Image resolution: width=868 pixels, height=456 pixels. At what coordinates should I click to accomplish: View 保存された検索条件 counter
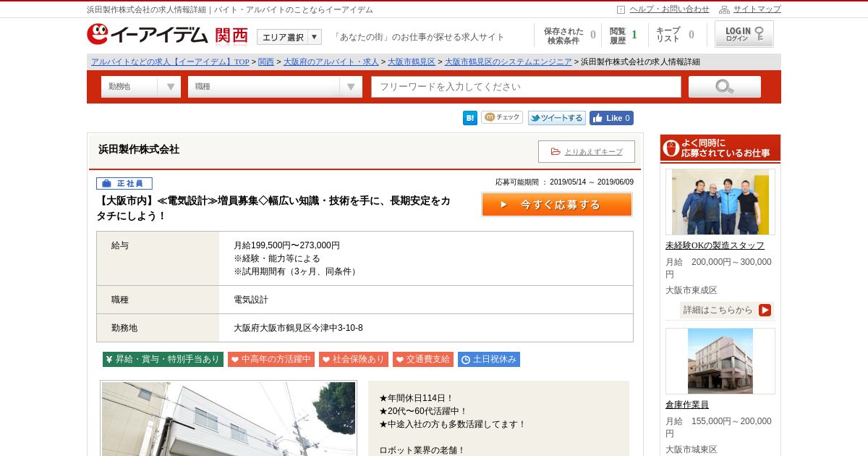point(569,35)
